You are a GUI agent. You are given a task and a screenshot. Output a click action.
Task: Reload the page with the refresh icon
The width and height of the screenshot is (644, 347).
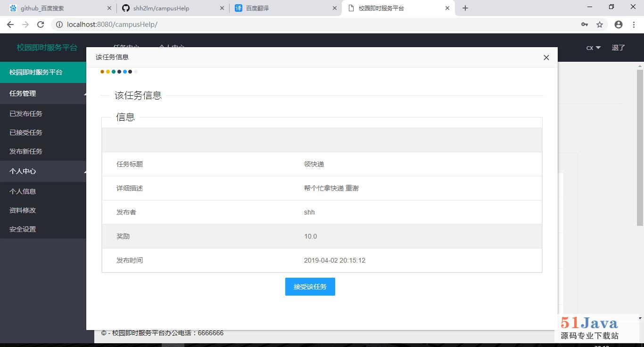coord(41,25)
